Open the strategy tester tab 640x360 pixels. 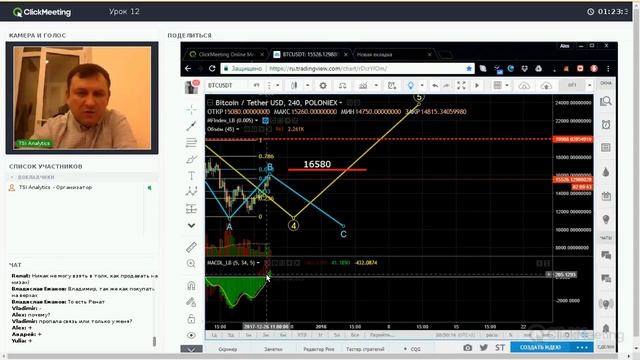pos(365,349)
